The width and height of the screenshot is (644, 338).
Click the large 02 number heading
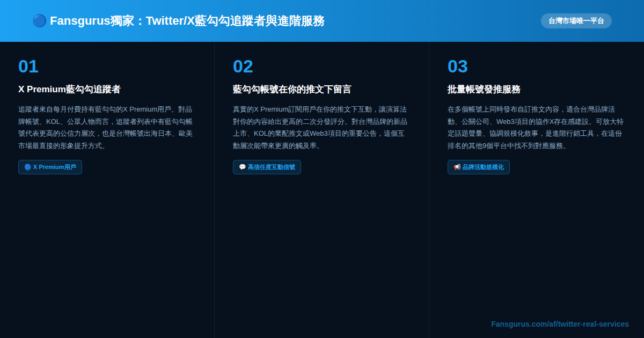(x=243, y=67)
